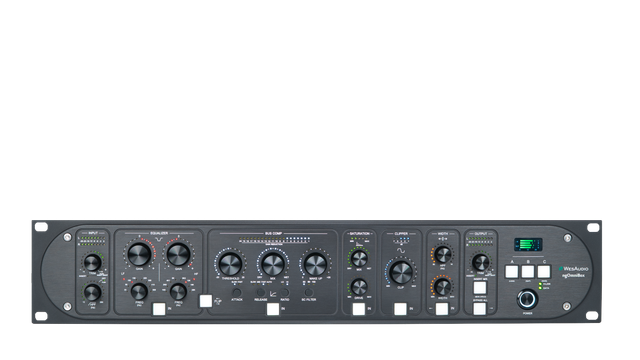Toggle the Clipper IN button
This screenshot has width=640, height=360.
click(x=400, y=309)
